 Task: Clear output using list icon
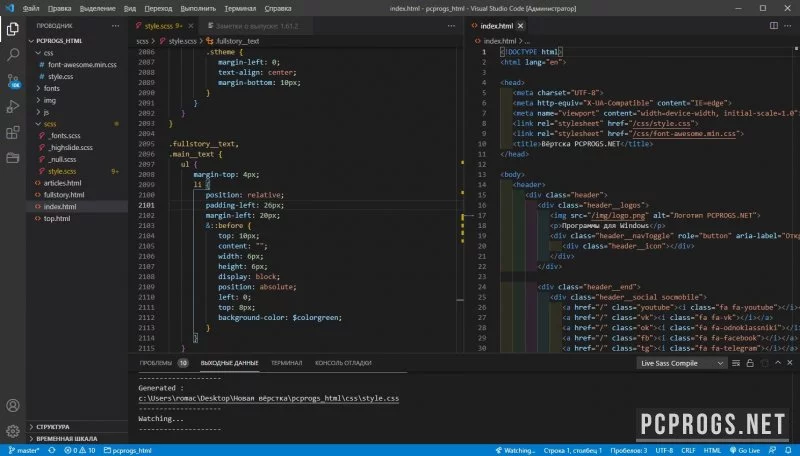[x=736, y=363]
